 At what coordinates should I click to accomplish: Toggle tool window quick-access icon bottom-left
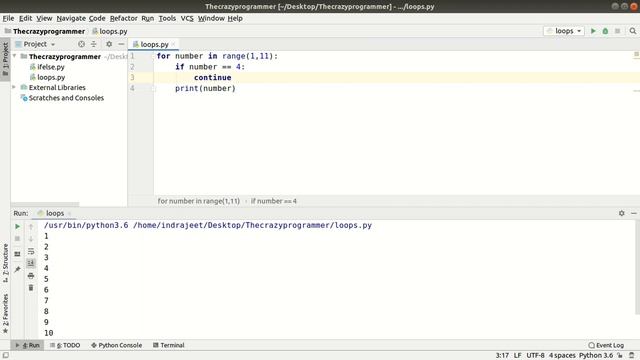click(x=5, y=356)
